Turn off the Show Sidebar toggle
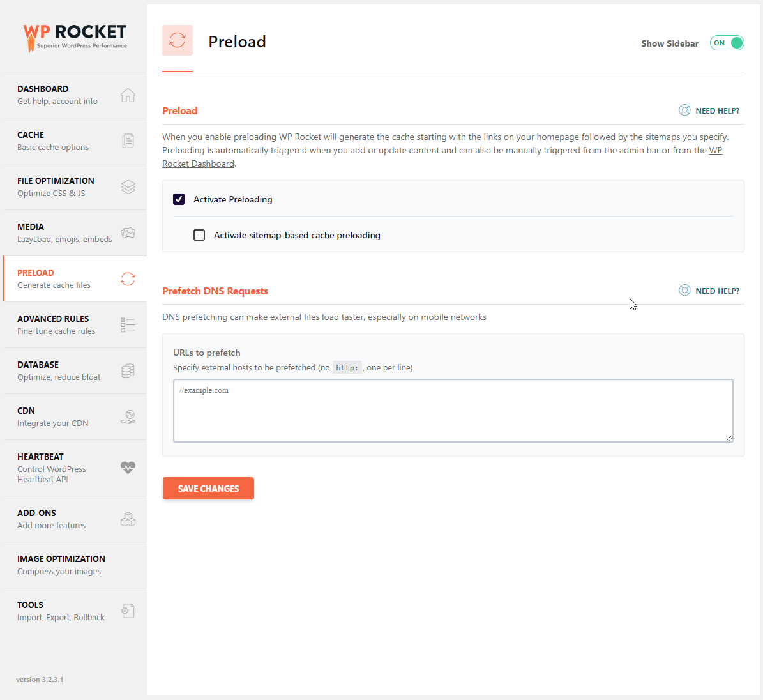The image size is (763, 700). pyautogui.click(x=727, y=43)
